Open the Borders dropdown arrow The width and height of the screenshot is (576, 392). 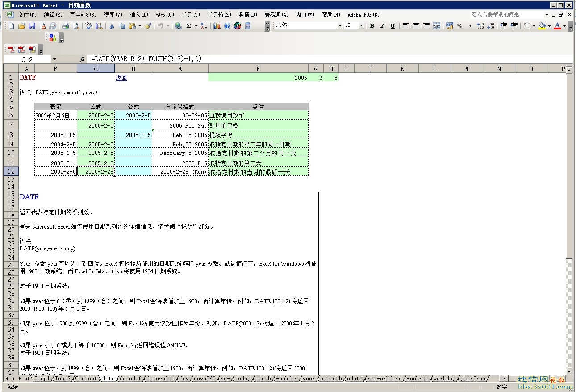[x=534, y=26]
